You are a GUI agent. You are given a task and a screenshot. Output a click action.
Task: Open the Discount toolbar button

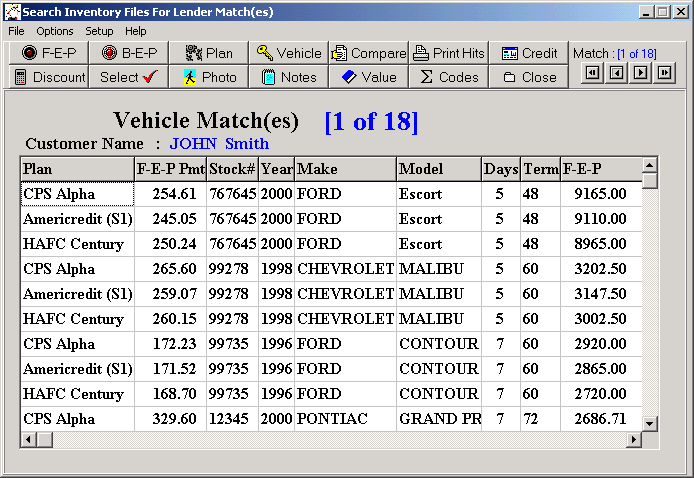click(x=49, y=77)
